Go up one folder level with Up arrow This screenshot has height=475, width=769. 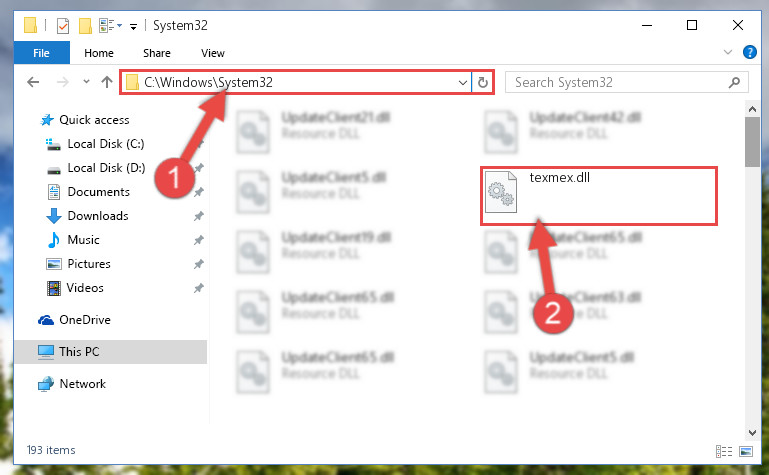click(106, 82)
